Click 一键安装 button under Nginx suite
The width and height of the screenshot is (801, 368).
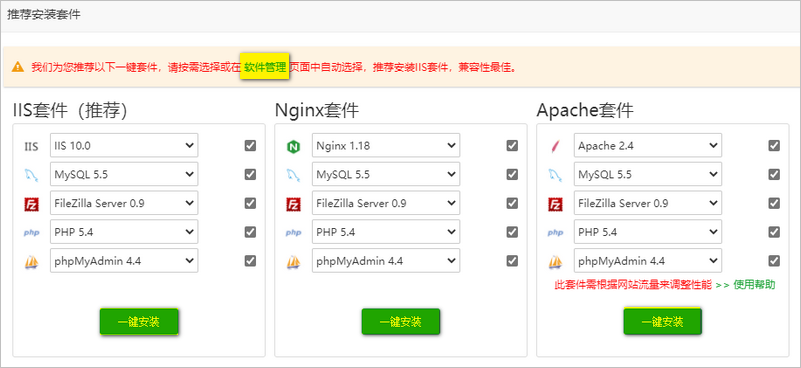[400, 321]
